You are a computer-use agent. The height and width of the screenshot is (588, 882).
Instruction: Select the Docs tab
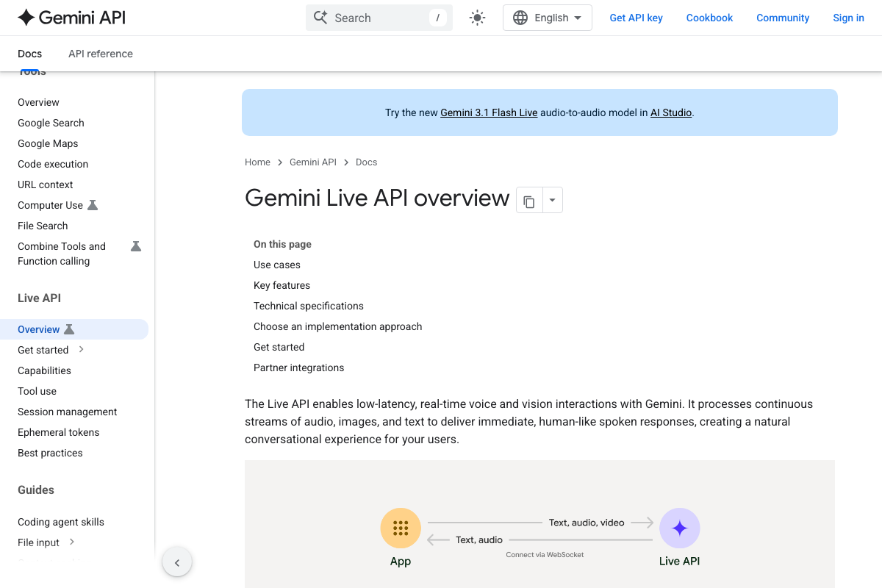pos(29,53)
